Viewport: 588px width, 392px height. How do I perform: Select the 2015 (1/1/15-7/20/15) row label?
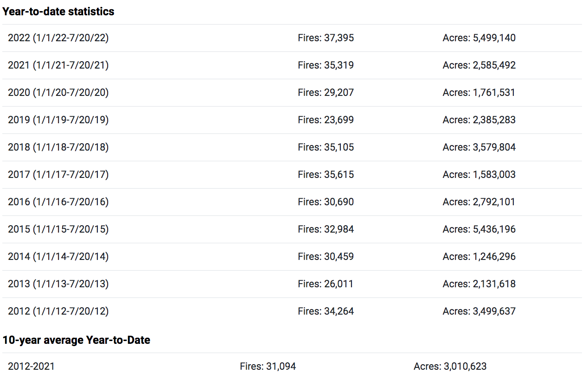pyautogui.click(x=58, y=229)
